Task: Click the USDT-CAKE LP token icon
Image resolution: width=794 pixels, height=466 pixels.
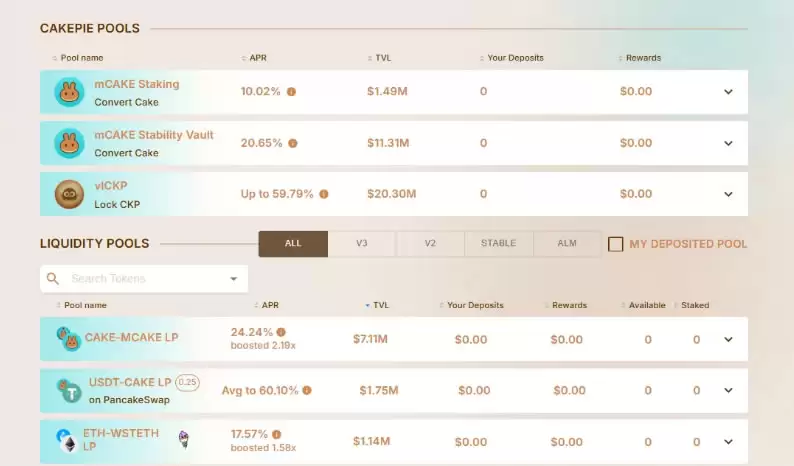Action: [x=69, y=391]
